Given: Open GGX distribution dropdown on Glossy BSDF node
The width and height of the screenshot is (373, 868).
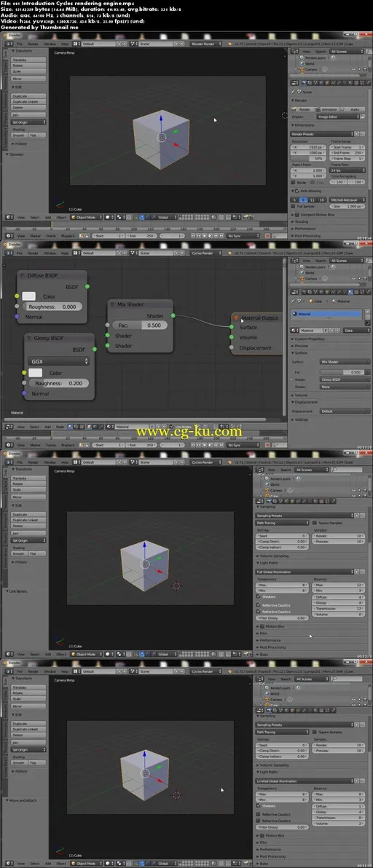Looking at the screenshot, I should pos(59,361).
